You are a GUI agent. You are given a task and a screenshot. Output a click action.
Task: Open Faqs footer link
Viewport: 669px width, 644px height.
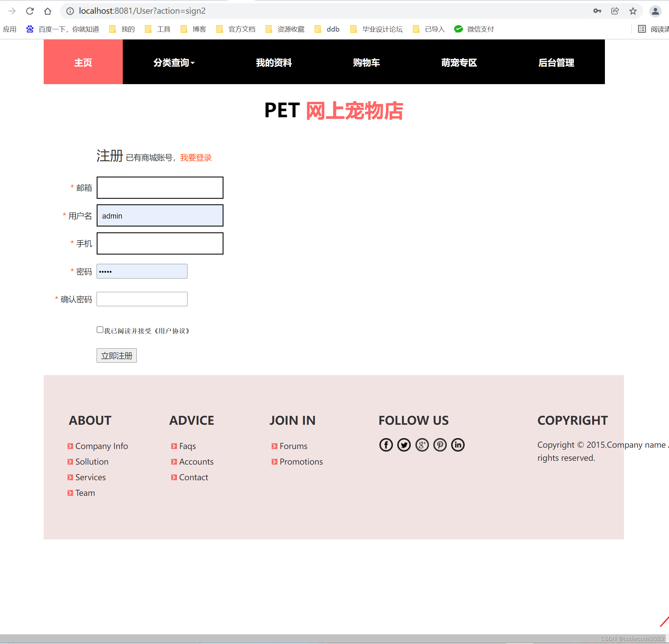click(187, 446)
